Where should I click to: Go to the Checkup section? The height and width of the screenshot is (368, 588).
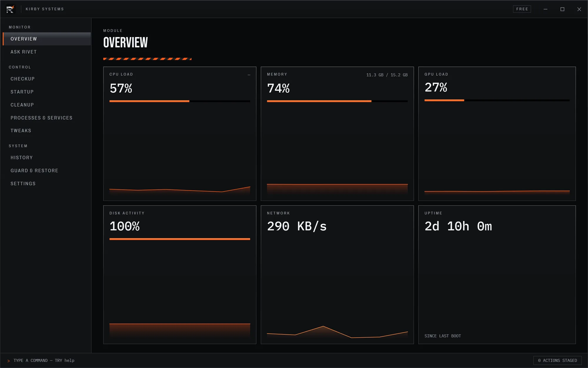[x=47, y=79]
